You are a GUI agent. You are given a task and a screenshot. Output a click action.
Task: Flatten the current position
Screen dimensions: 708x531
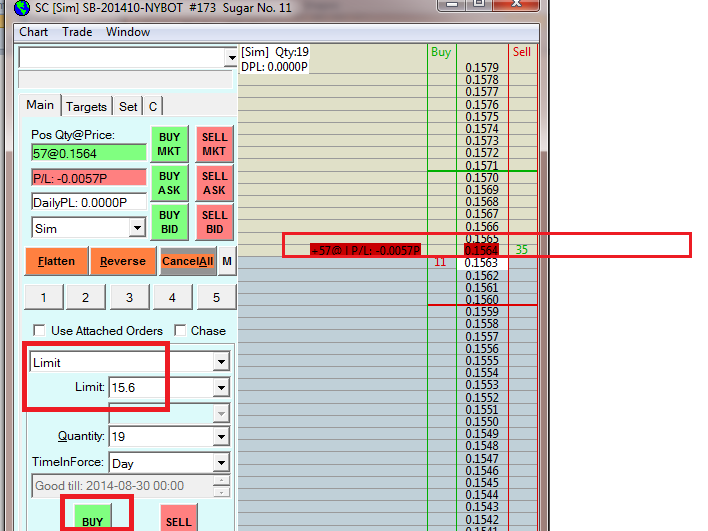[x=56, y=261]
